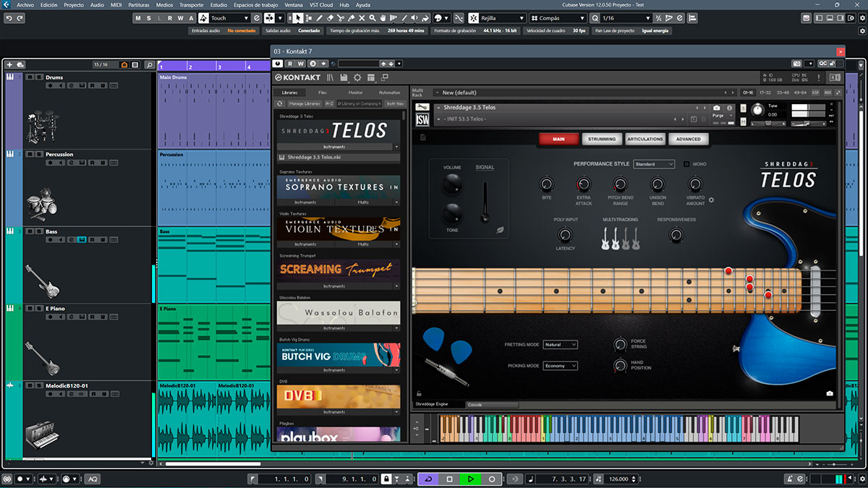Select the Scissors split tool

341,18
